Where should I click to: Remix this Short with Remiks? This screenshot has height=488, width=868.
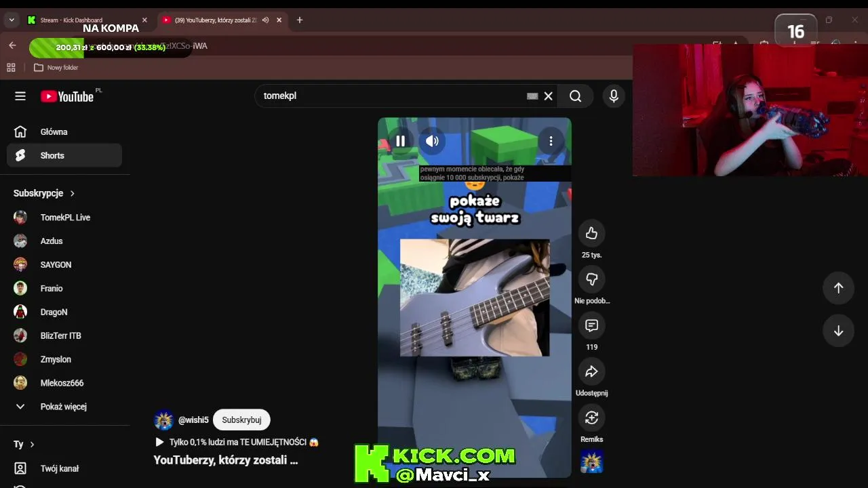591,418
